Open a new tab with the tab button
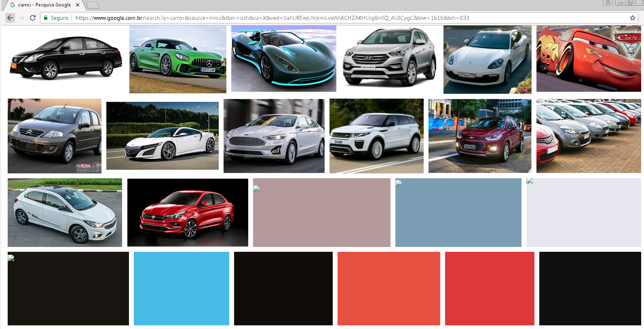 tap(93, 5)
